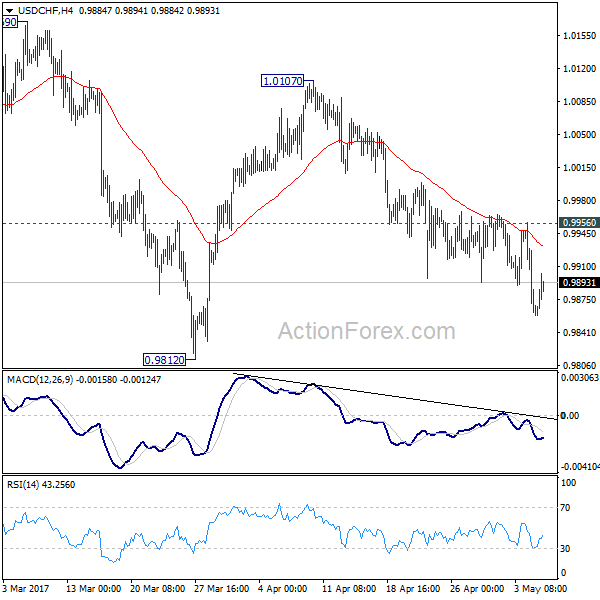Click the 0.98410 price axis label
The height and width of the screenshot is (600, 600).
click(x=579, y=332)
